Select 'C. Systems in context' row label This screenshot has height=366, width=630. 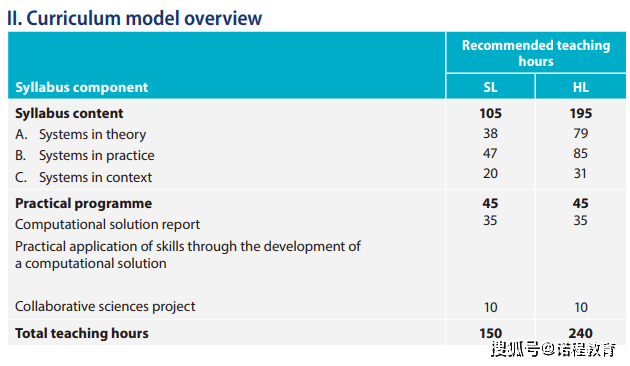[84, 177]
